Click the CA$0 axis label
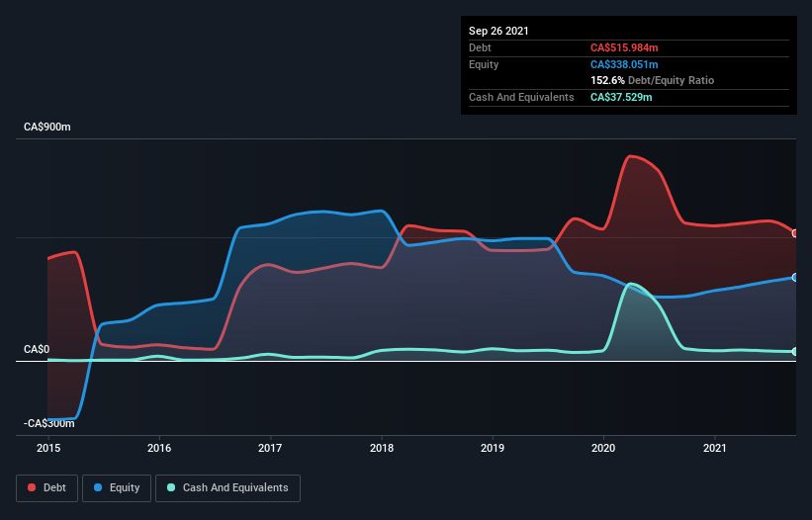Screen dimensions: 812x520 point(37,349)
